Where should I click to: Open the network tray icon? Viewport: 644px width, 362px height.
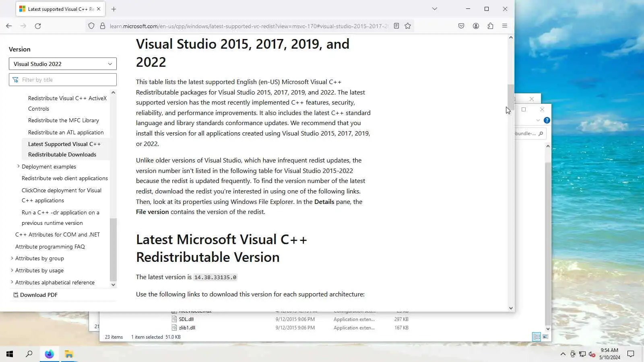click(x=582, y=354)
